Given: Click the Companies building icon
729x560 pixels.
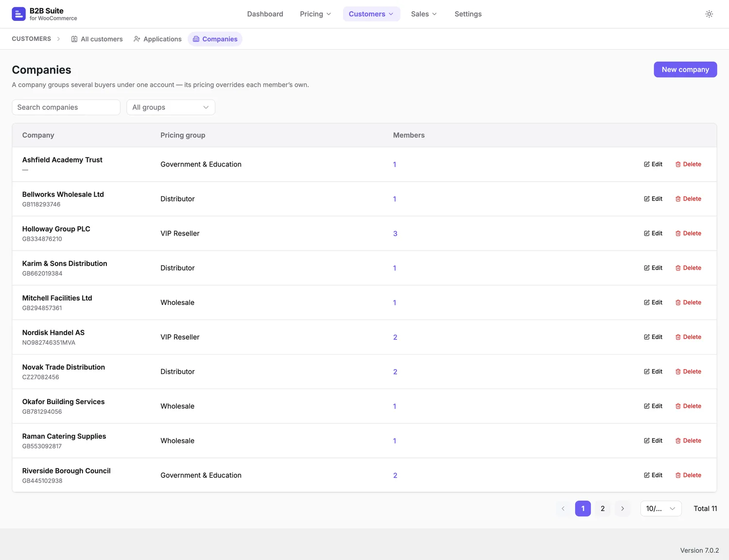Looking at the screenshot, I should coord(196,39).
